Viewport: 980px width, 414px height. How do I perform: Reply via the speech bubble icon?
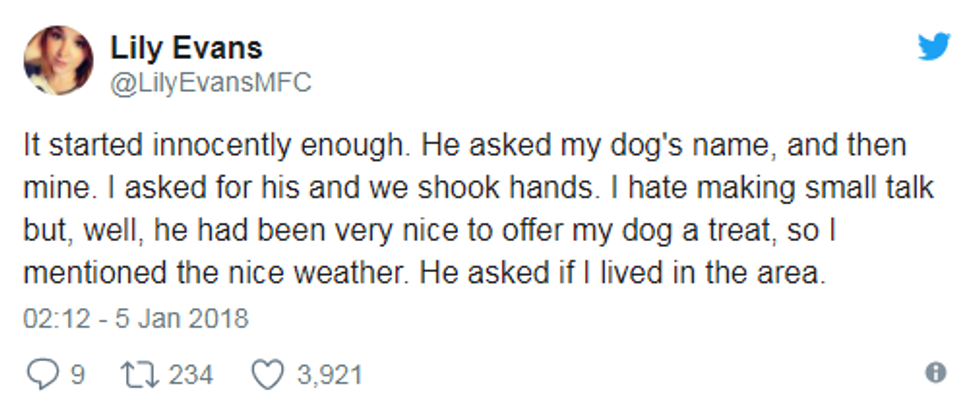click(42, 375)
